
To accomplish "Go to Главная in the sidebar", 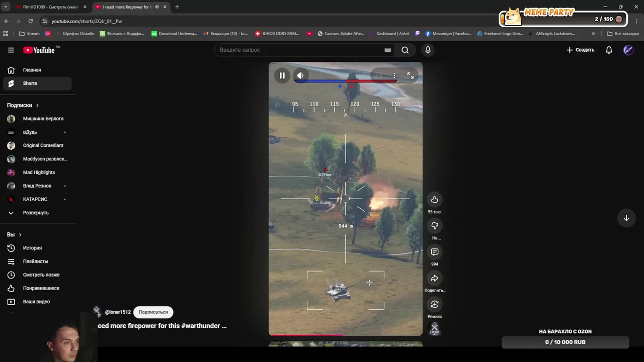I will [x=37, y=70].
